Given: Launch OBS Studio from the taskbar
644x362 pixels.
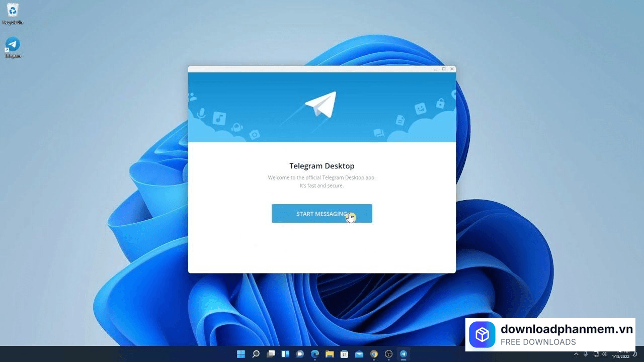Looking at the screenshot, I should click(388, 353).
